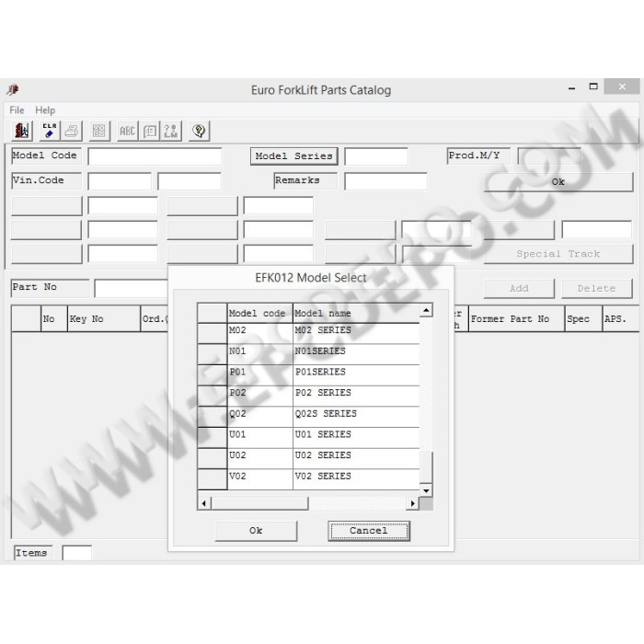Select the Q02 model code cell

(x=260, y=418)
